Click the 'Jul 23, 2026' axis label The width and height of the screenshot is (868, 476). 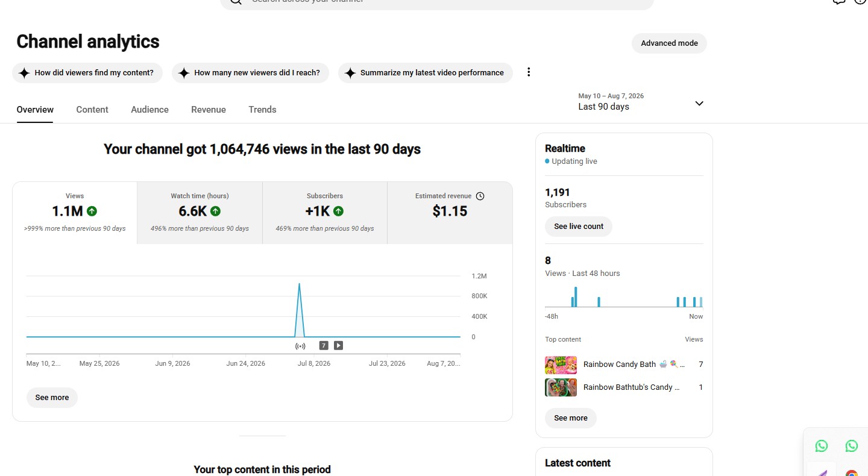[387, 364]
